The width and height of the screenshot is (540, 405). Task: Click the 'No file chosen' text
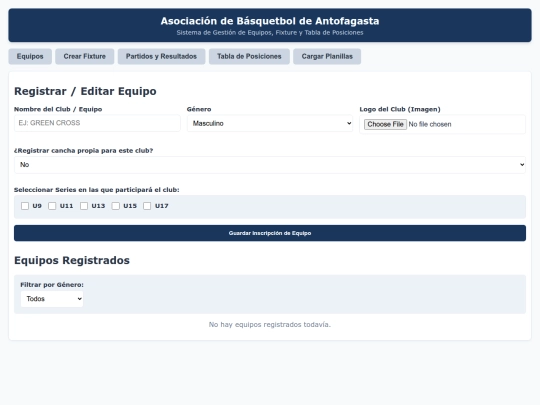[430, 124]
